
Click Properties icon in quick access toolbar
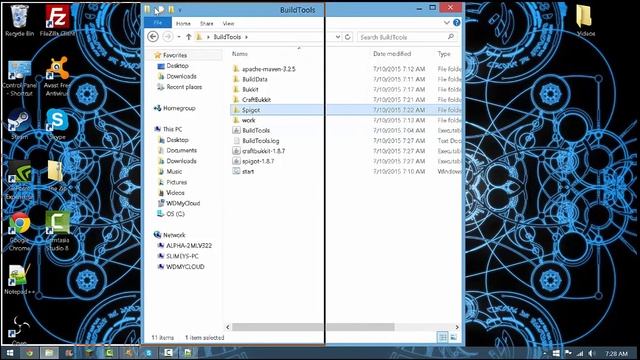(160, 9)
